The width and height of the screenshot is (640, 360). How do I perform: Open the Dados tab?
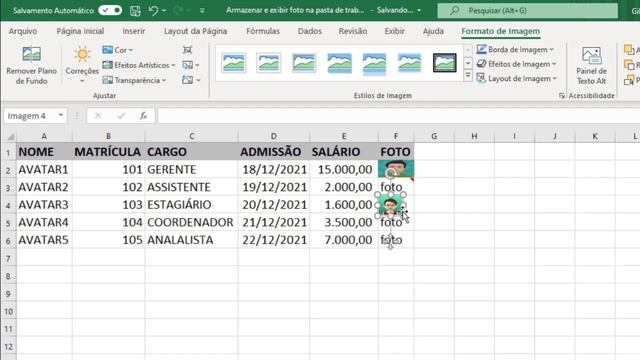310,31
